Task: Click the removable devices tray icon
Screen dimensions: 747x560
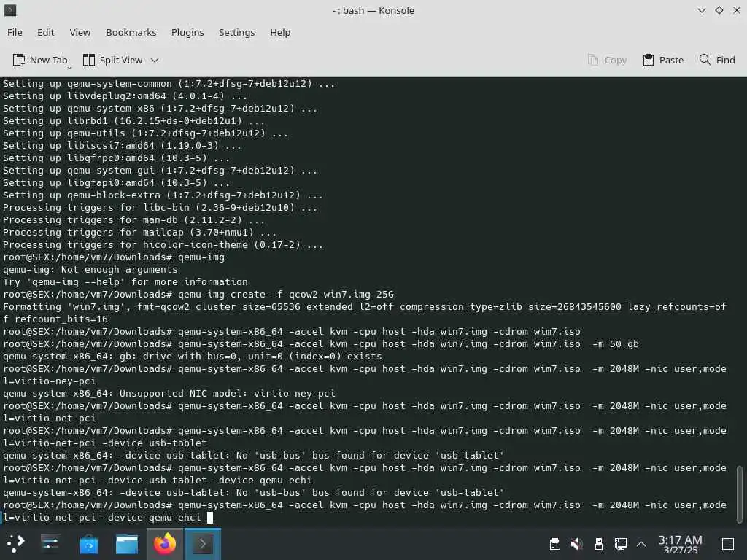Action: click(599, 544)
